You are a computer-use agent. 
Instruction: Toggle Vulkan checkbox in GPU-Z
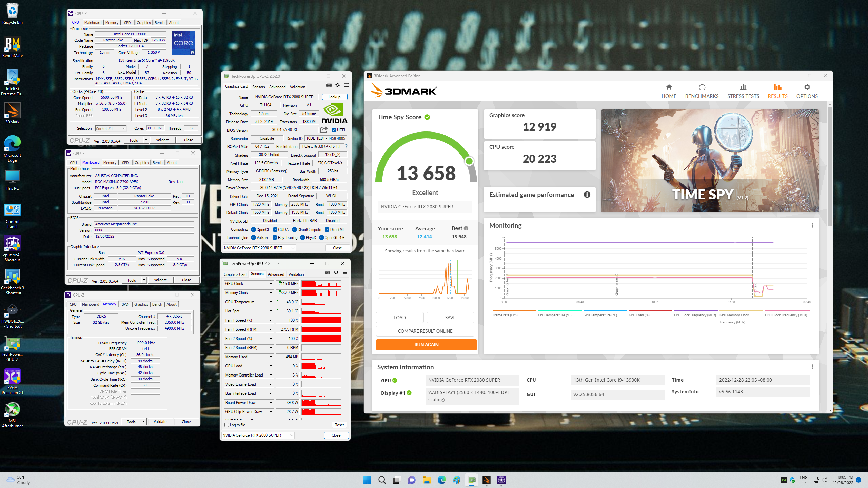click(x=253, y=238)
